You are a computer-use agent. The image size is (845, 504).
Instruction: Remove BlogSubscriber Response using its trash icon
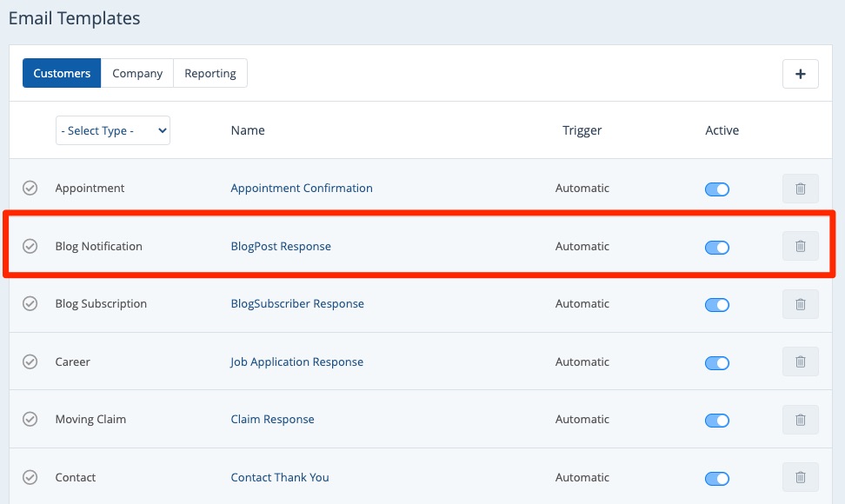point(800,304)
